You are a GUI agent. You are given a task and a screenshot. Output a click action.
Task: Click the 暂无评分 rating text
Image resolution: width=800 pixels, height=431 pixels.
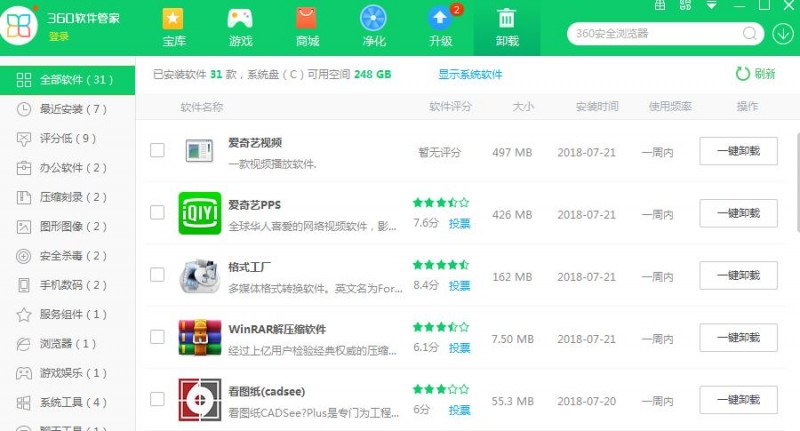(439, 152)
